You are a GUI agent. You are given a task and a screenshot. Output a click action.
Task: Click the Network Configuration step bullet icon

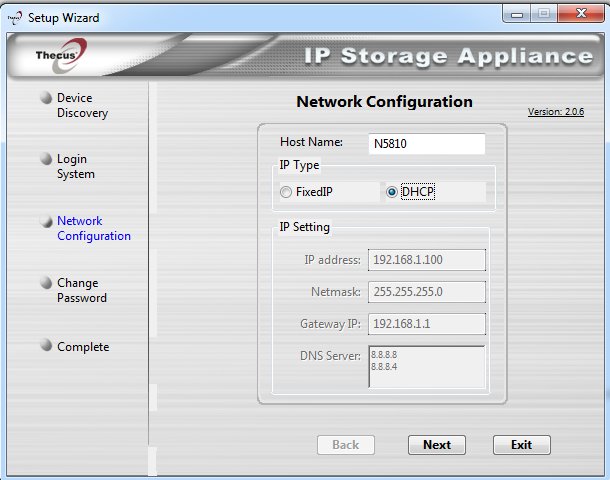coord(45,221)
